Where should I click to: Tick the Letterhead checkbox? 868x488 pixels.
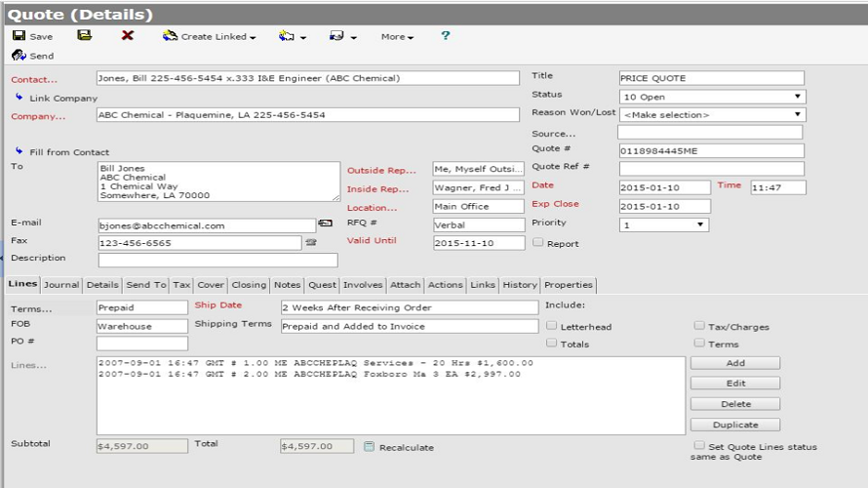click(552, 326)
